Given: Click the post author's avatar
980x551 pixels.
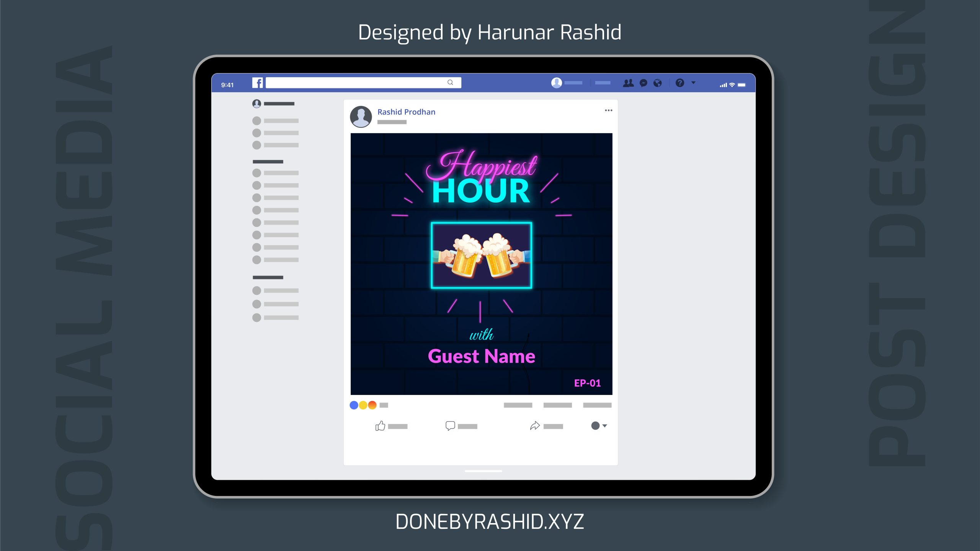Looking at the screenshot, I should tap(361, 116).
